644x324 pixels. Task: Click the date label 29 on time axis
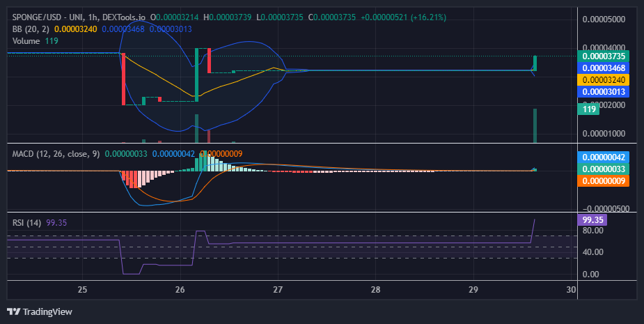(x=473, y=289)
